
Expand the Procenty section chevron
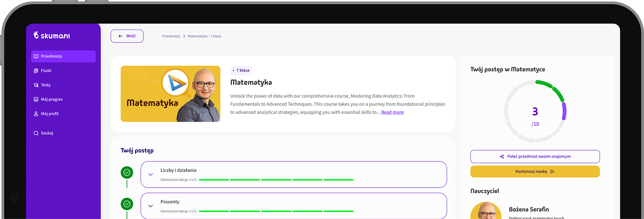tap(151, 206)
